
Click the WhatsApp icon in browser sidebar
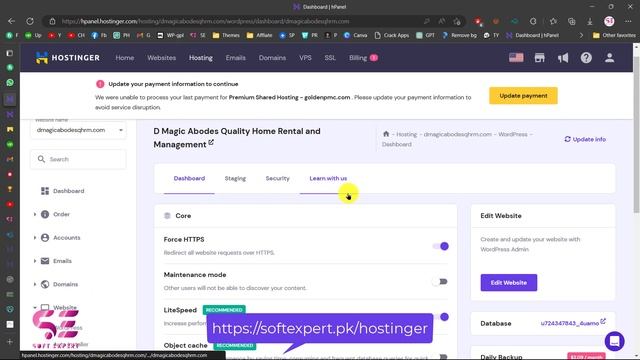tap(10, 82)
